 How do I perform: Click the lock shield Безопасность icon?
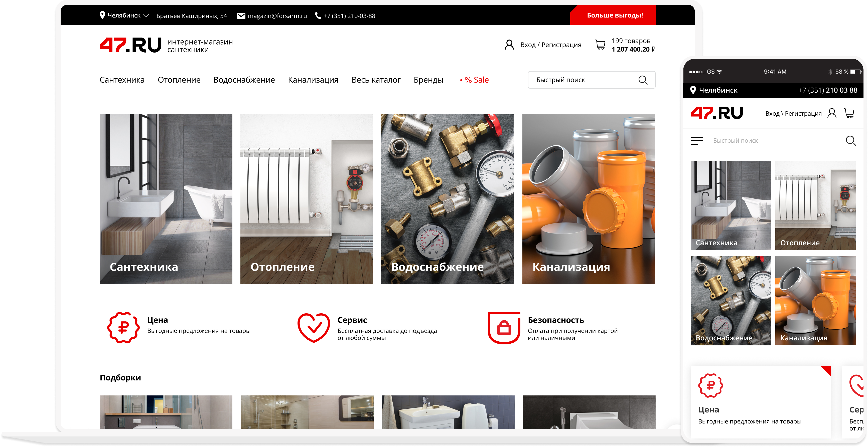tap(504, 327)
